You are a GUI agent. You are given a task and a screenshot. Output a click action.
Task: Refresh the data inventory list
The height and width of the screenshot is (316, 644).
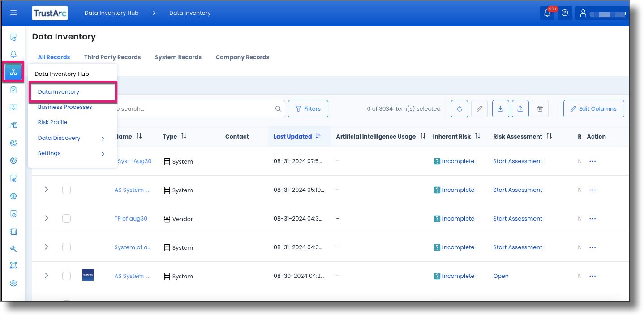(x=459, y=108)
